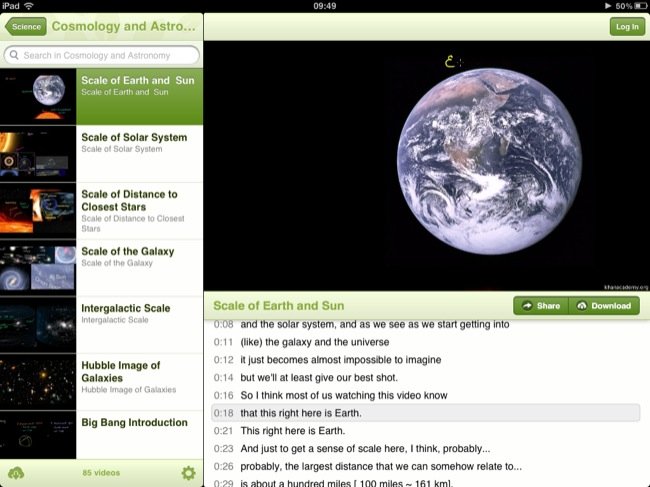Open settings via the gear icon

[188, 473]
